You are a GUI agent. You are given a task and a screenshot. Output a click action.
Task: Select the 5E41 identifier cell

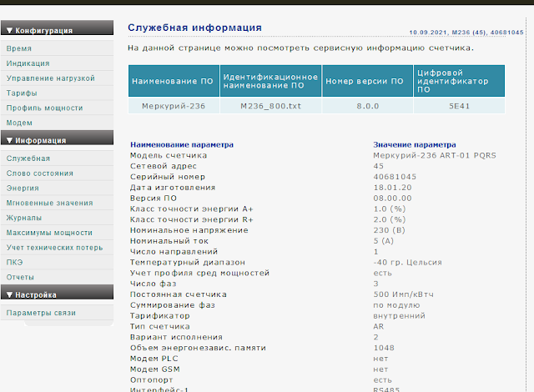(459, 106)
